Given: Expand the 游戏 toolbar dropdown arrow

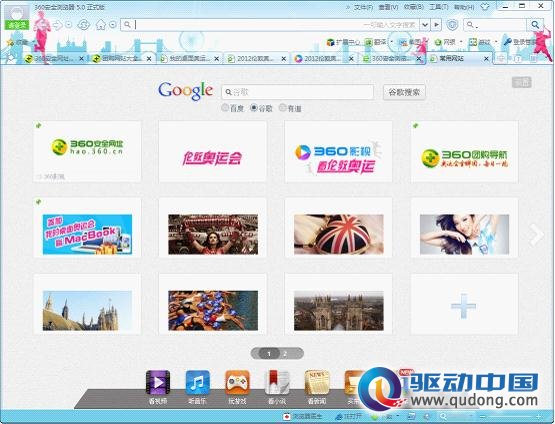Looking at the screenshot, I should tap(496, 42).
